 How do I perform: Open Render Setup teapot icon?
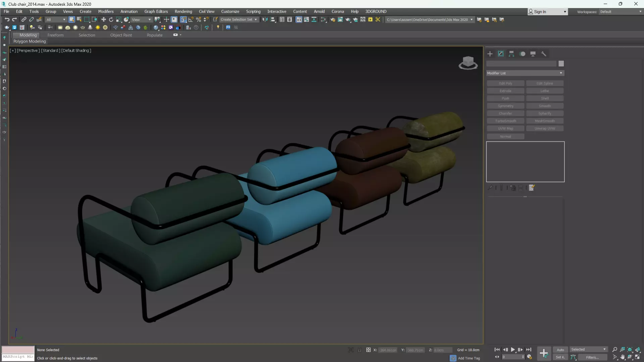[x=333, y=19]
